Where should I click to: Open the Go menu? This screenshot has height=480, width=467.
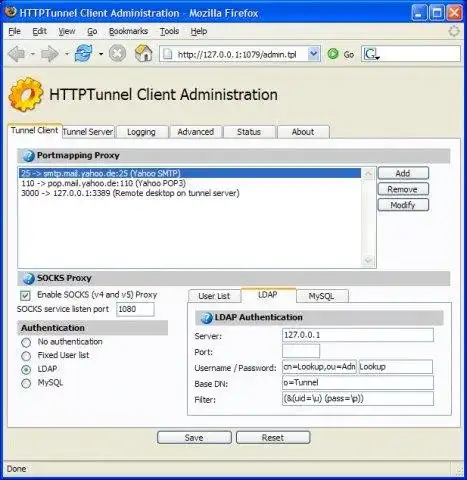point(92,31)
